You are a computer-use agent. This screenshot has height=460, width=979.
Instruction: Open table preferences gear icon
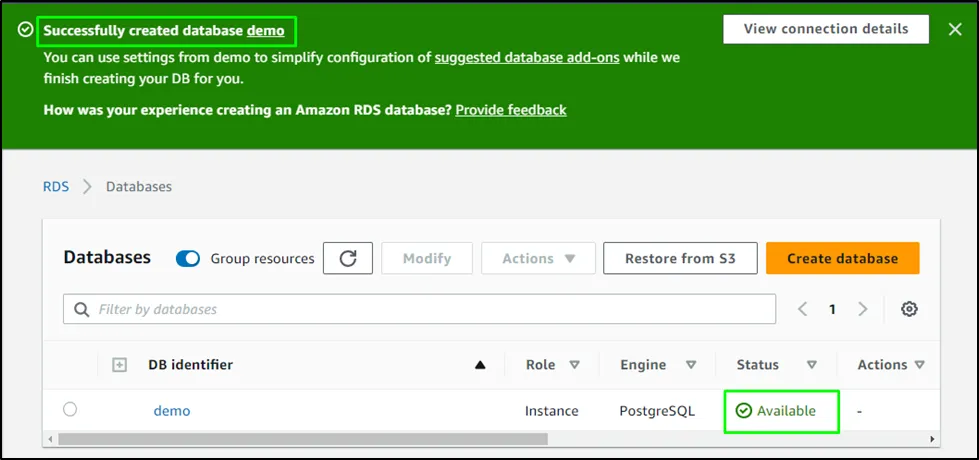[x=909, y=309]
